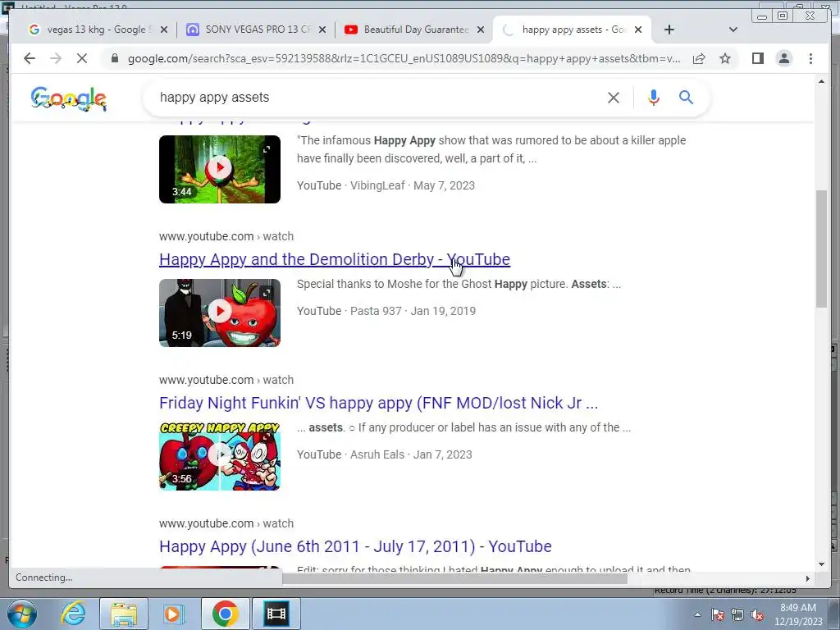Click the YouTube · Asruh Eals · Jan 7, 2023 text

click(385, 454)
